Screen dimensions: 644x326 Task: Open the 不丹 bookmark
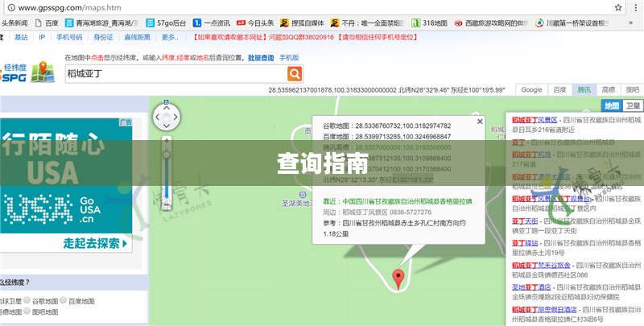367,23
